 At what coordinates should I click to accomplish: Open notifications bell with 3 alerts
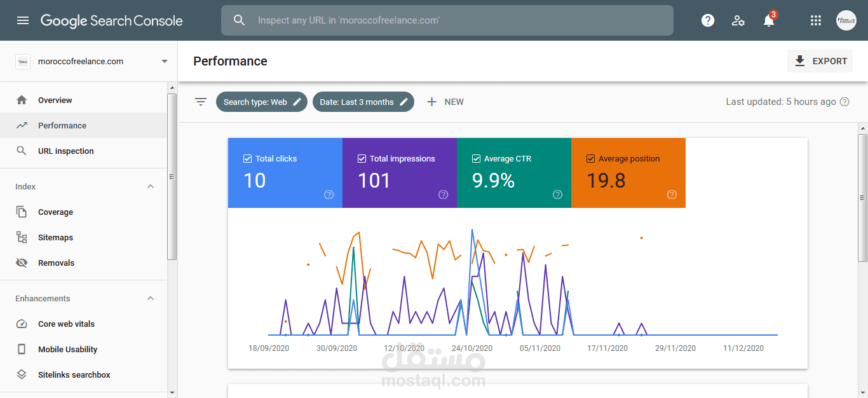769,20
